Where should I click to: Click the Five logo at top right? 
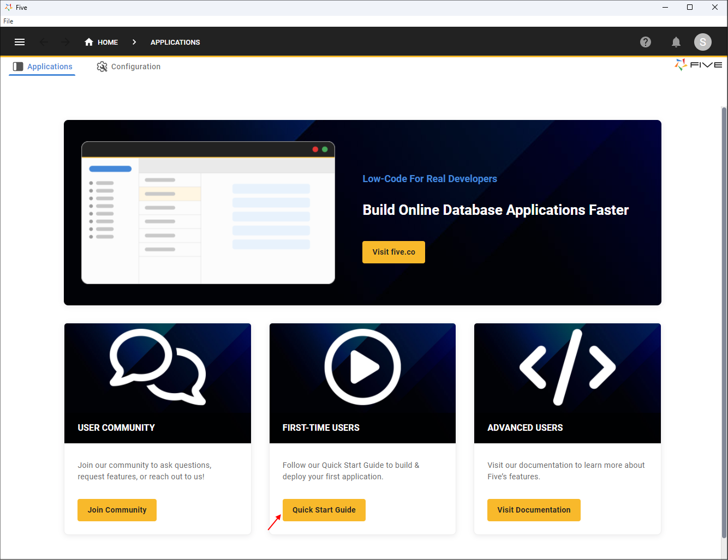pyautogui.click(x=699, y=65)
